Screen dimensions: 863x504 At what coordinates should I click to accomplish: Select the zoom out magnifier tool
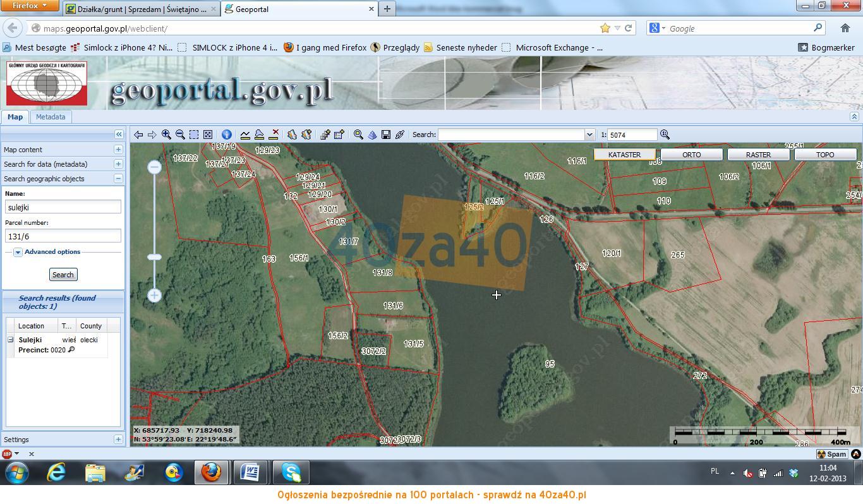pyautogui.click(x=180, y=135)
